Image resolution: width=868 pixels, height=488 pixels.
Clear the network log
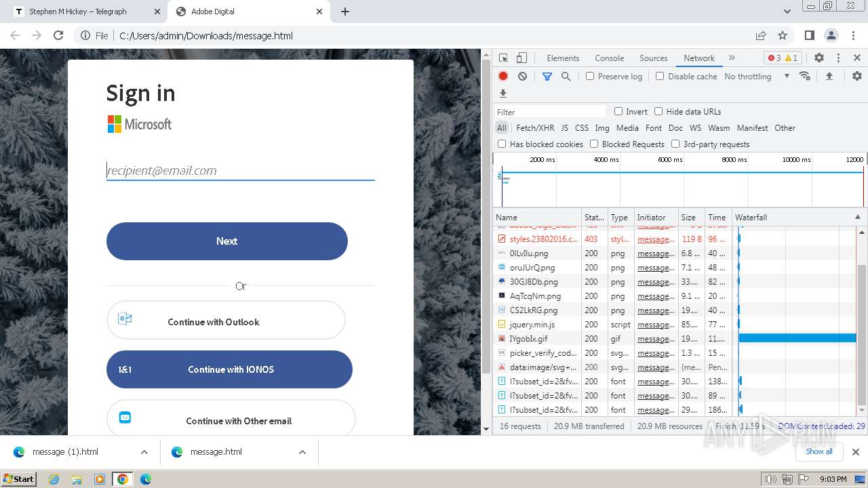click(522, 77)
